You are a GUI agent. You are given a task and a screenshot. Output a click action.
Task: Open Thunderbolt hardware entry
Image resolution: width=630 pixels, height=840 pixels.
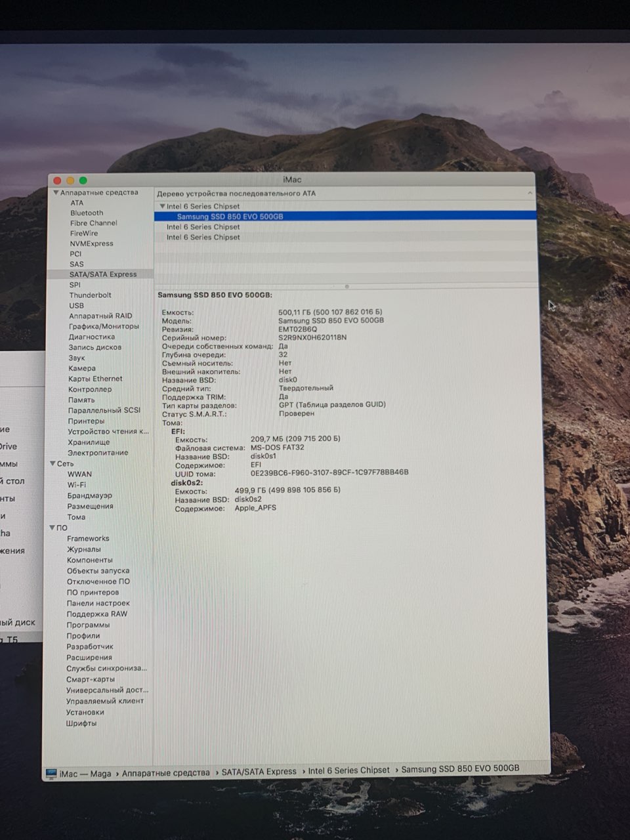click(x=91, y=295)
